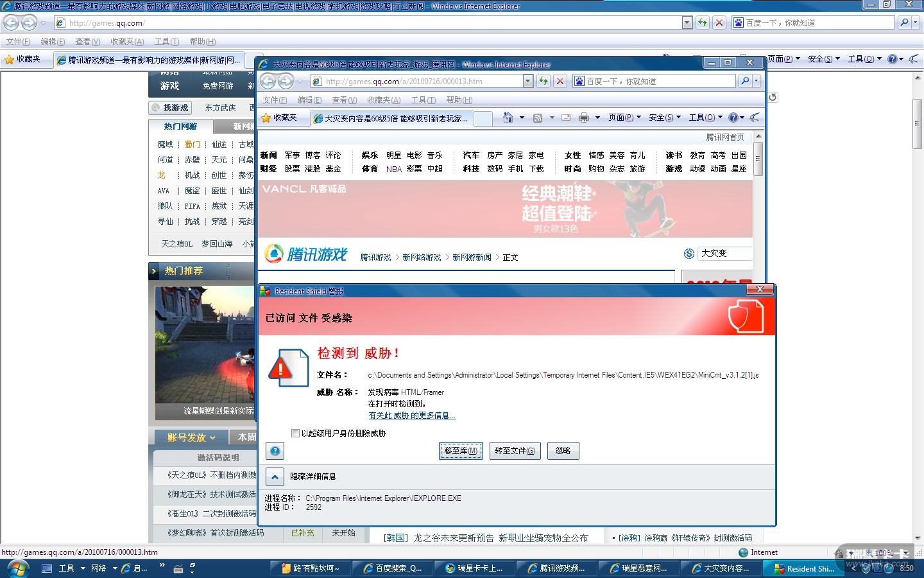Image resolution: width=924 pixels, height=578 pixels.
Task: Open 安全(S) menu in background IE window
Action: [824, 59]
